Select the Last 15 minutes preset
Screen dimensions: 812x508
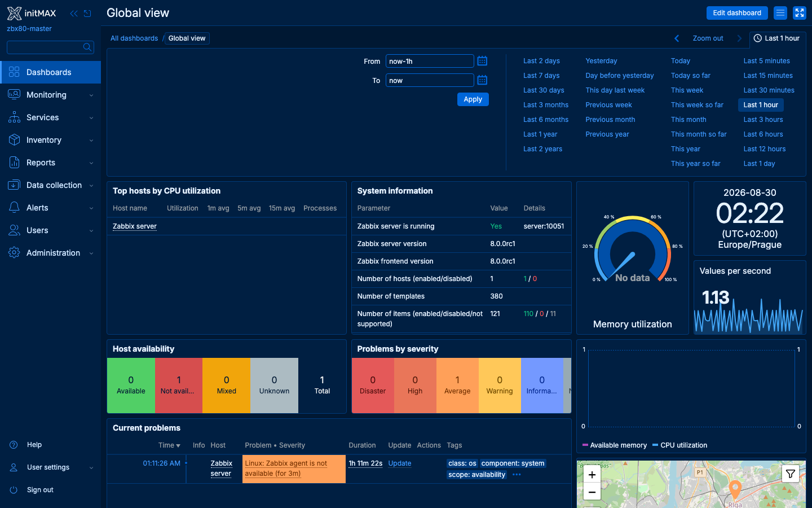point(768,76)
